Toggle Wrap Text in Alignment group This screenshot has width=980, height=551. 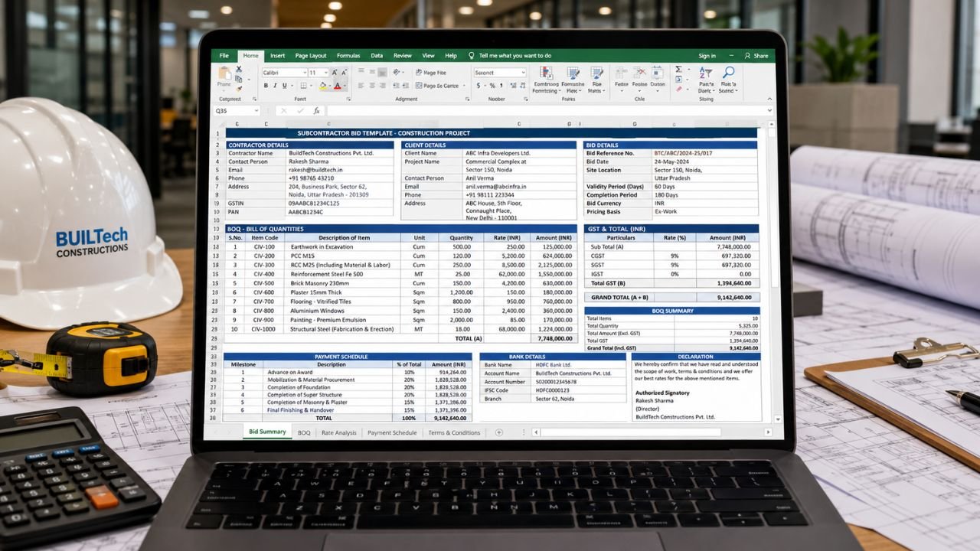click(431, 73)
